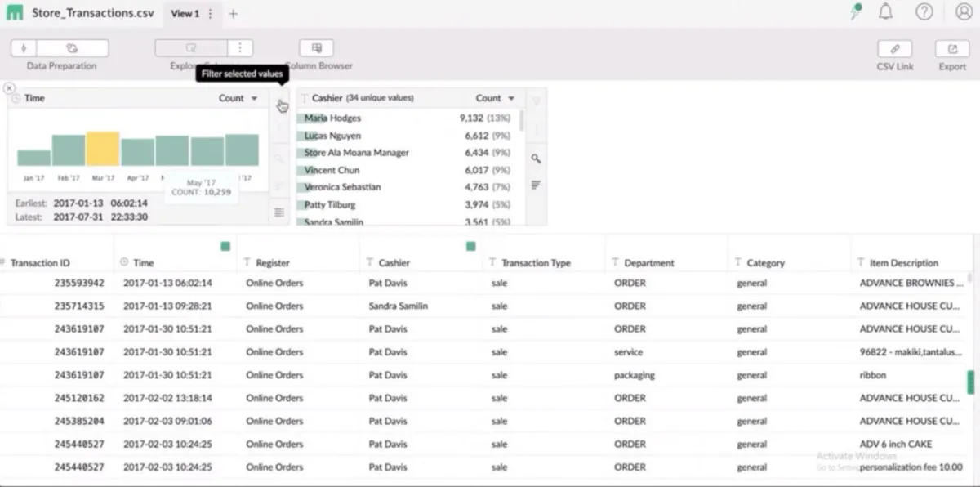Open the View 1 tab options menu
Viewport: 980px width, 487px height.
point(211,14)
